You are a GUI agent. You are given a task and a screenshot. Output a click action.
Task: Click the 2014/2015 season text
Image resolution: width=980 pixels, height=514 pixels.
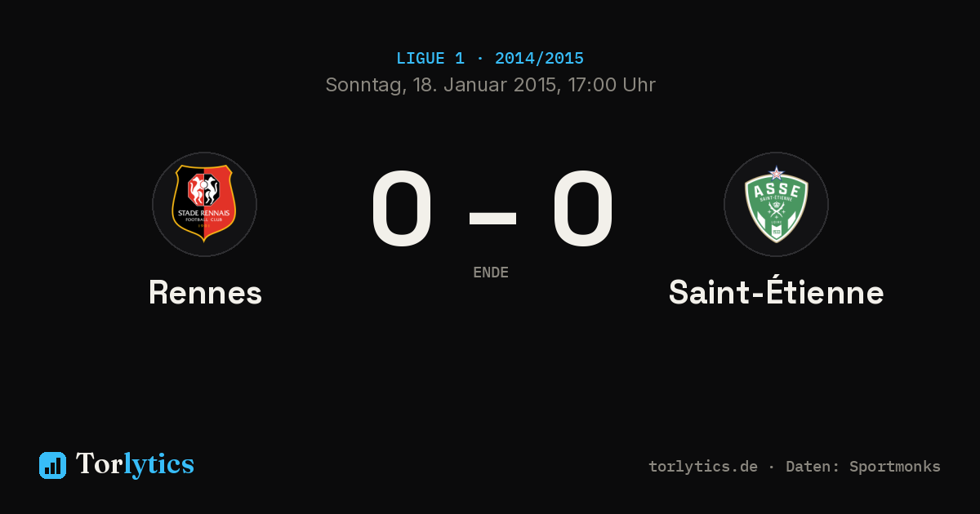[x=539, y=59]
